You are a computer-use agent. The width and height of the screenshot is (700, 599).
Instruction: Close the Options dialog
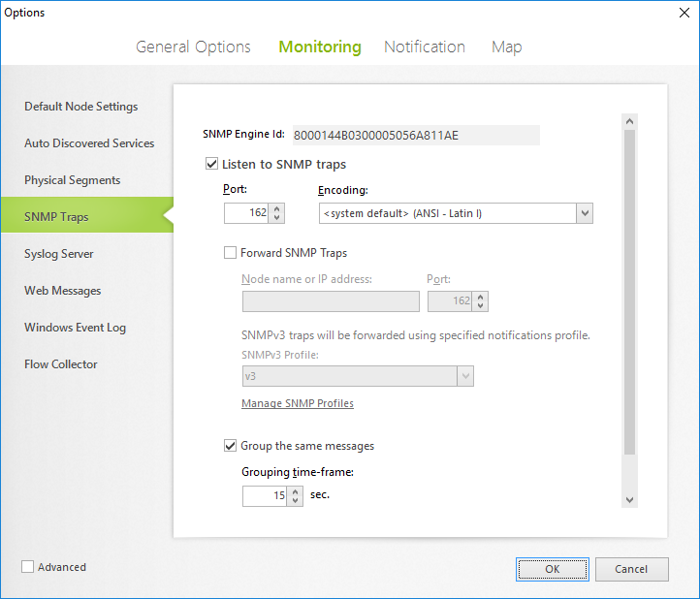tap(684, 13)
